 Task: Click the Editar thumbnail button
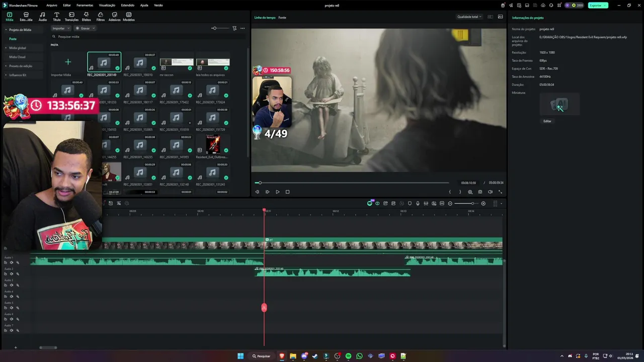pos(547,121)
